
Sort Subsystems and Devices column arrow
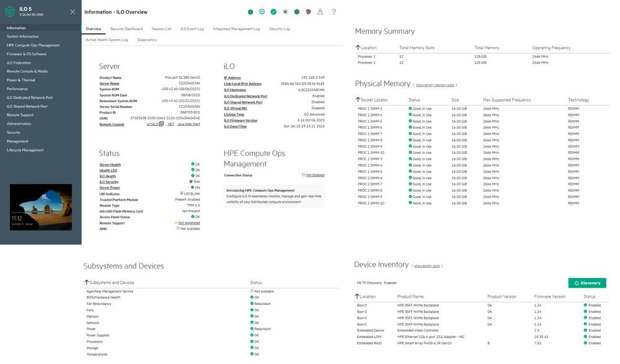87,282
